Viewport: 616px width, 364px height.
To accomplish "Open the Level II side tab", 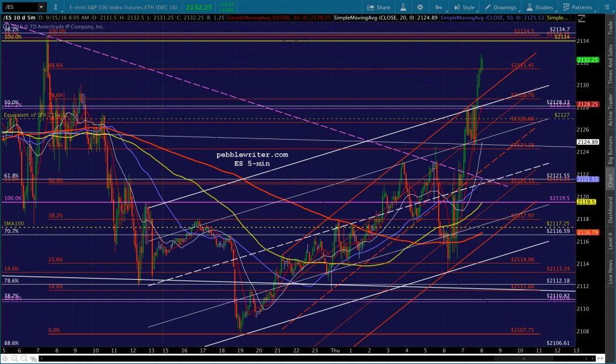I will coord(611,241).
